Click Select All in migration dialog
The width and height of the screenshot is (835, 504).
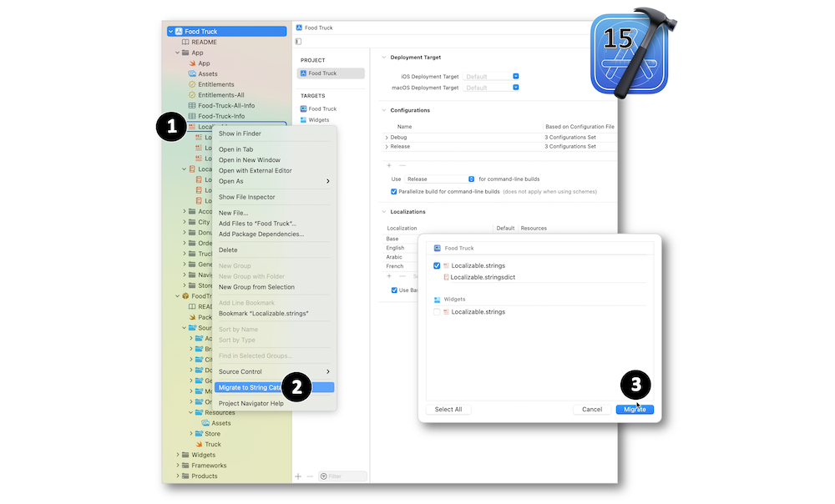click(448, 410)
